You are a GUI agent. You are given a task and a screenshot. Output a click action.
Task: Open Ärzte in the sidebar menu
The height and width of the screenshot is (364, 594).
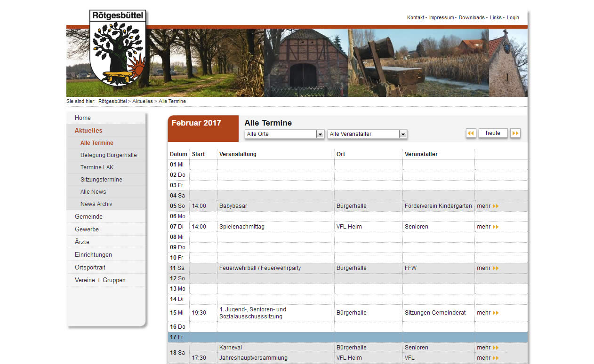(106, 242)
